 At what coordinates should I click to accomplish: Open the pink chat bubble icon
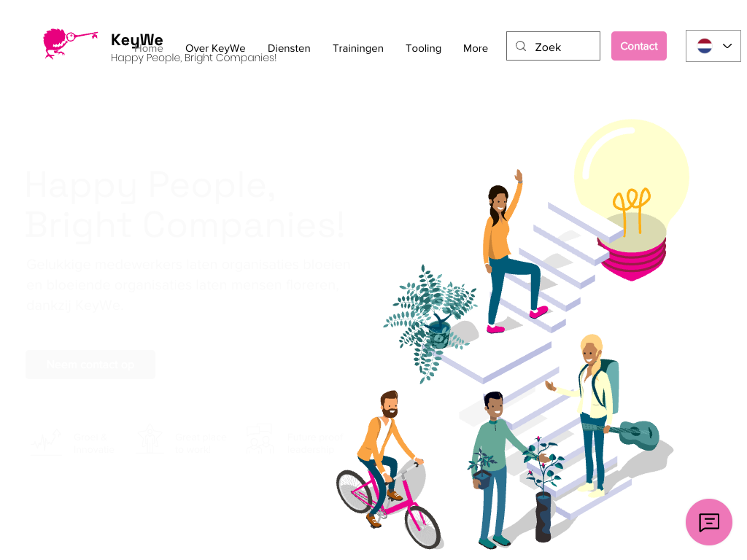708,522
